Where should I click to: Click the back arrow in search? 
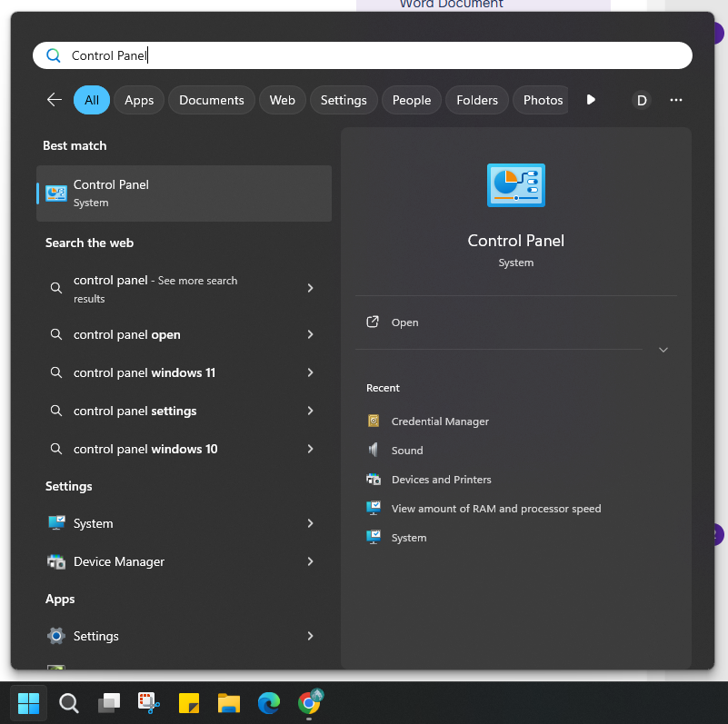pos(55,100)
